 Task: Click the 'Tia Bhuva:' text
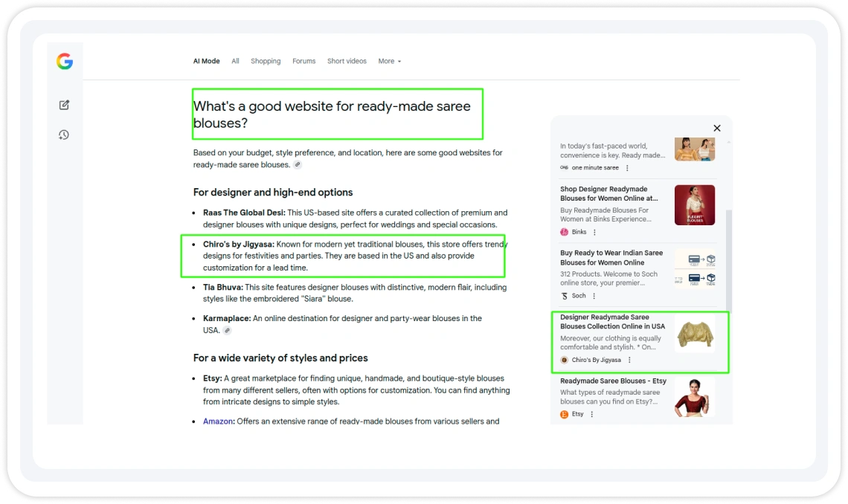(x=223, y=288)
